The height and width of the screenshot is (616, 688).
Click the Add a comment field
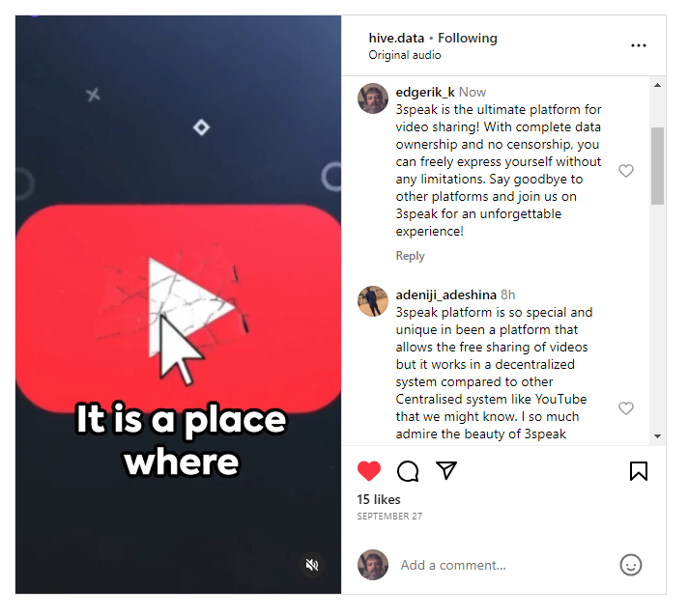point(504,565)
